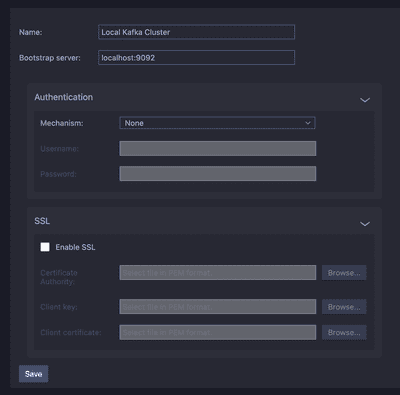This screenshot has height=395, width=400.
Task: Click the Bootstrap server label
Action: pos(50,58)
